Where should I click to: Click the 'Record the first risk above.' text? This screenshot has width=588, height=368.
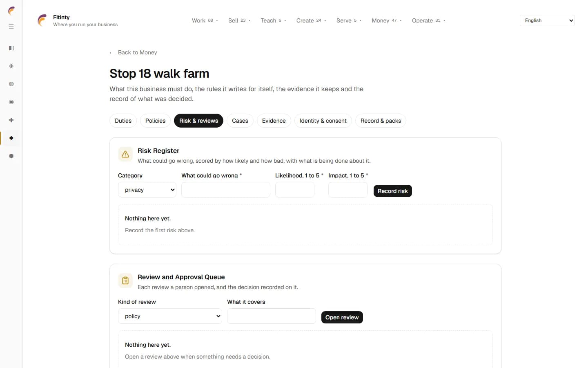pyautogui.click(x=160, y=230)
